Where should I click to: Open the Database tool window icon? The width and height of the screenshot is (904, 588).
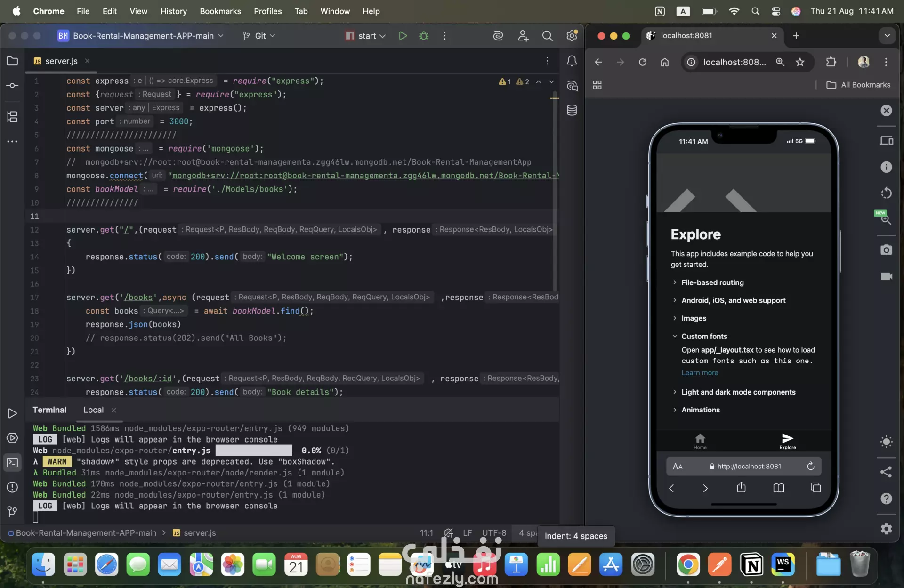pyautogui.click(x=572, y=110)
